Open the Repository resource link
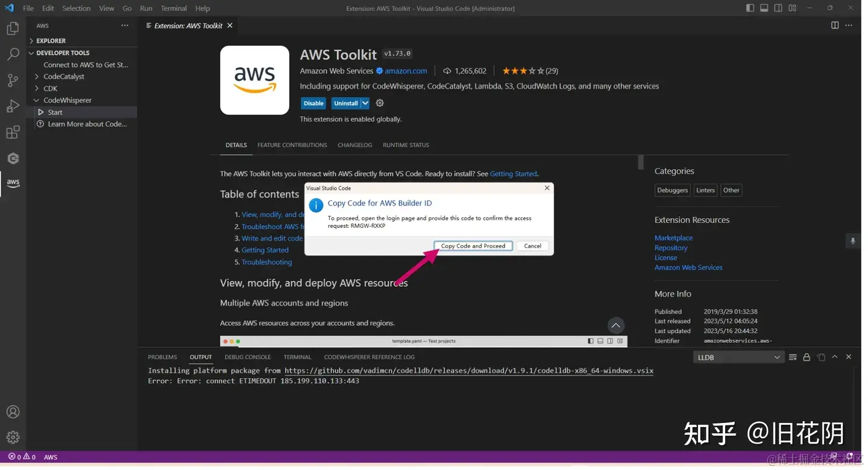 pos(671,248)
